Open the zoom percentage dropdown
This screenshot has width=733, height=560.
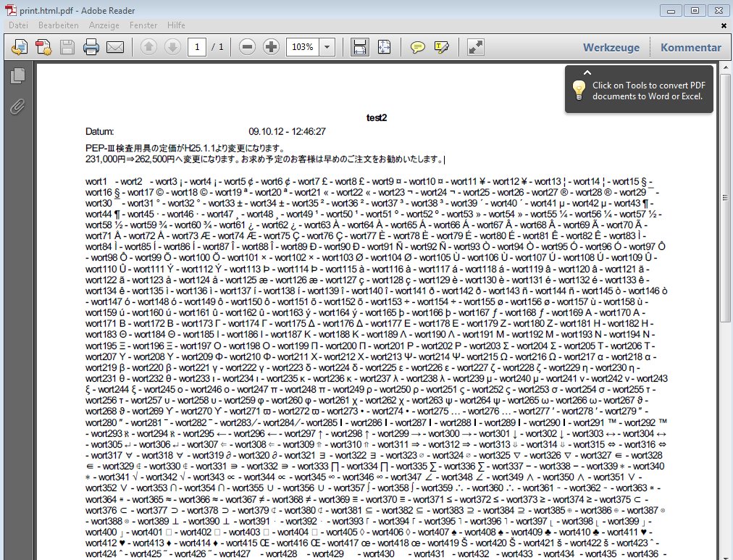point(327,48)
